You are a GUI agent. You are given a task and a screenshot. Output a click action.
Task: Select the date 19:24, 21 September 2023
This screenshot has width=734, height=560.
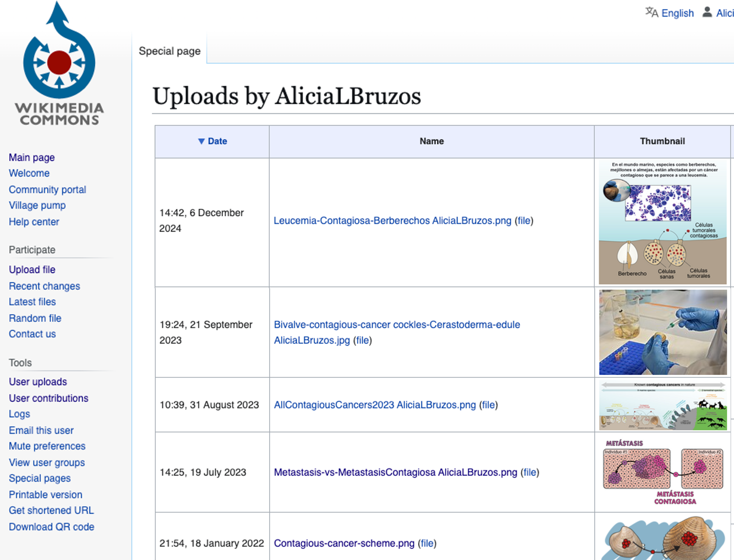(x=206, y=333)
